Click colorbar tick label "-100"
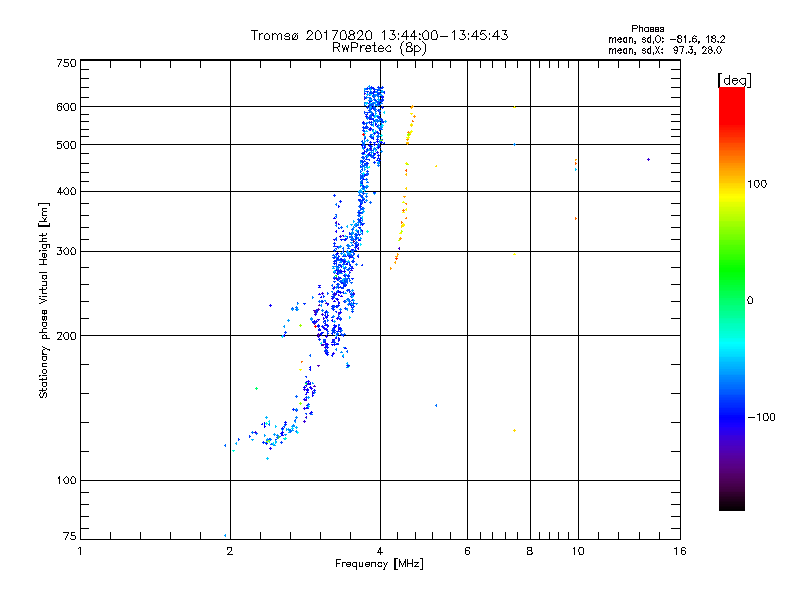This screenshot has width=800, height=600. 761,417
